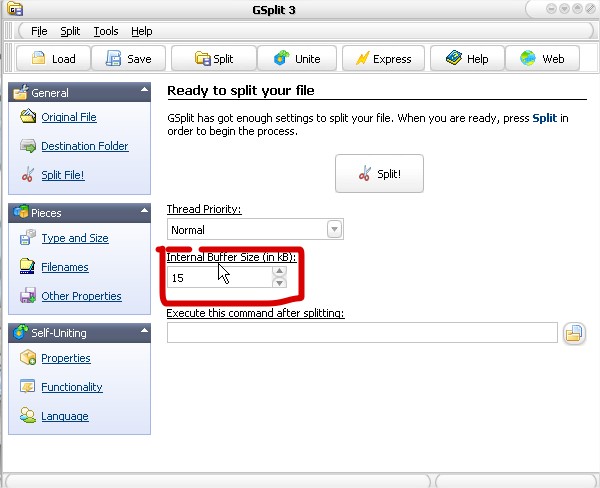600x488 pixels.
Task: Click the Internal Buffer Size value field
Action: [220, 277]
